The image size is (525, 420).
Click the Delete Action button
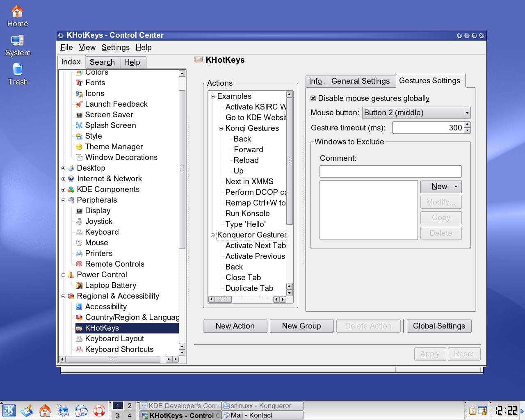[368, 326]
